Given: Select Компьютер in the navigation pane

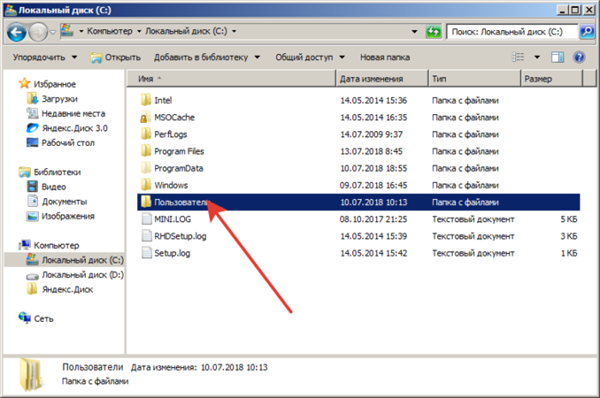Looking at the screenshot, I should [56, 245].
